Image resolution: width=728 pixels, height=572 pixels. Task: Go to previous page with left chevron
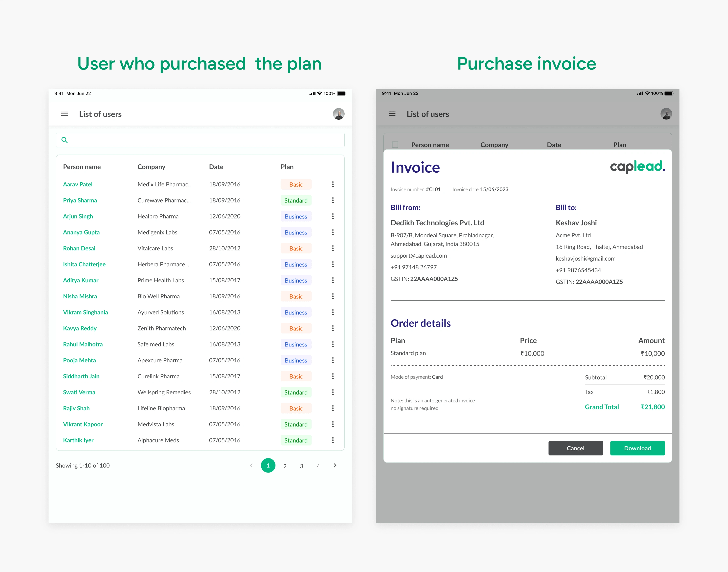point(251,465)
